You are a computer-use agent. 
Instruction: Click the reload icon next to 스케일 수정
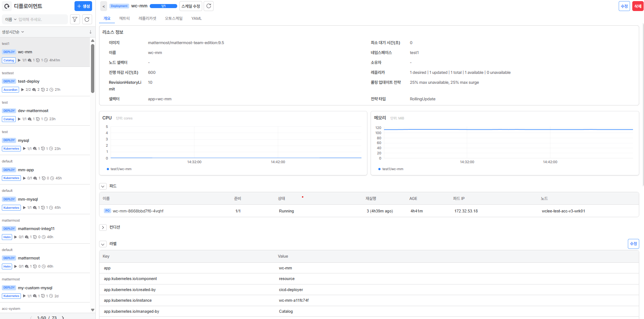tap(208, 6)
